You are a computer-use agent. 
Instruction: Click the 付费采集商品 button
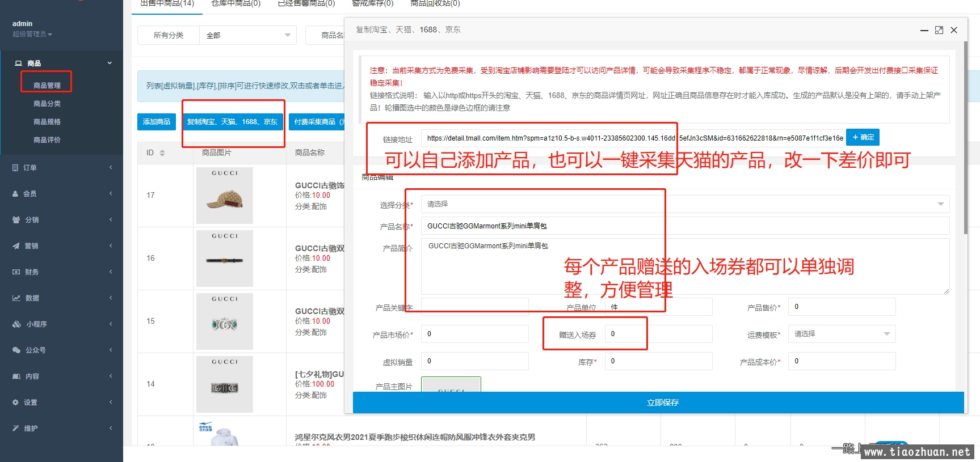tap(318, 122)
